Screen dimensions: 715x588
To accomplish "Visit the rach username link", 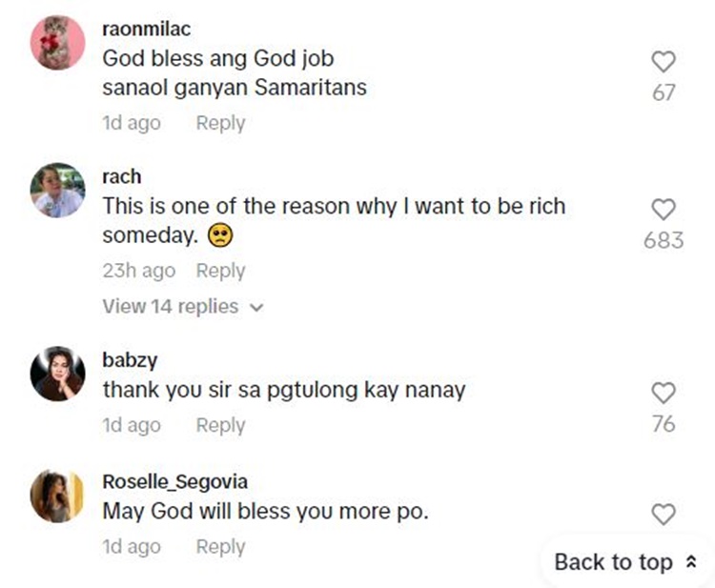I will tap(121, 176).
